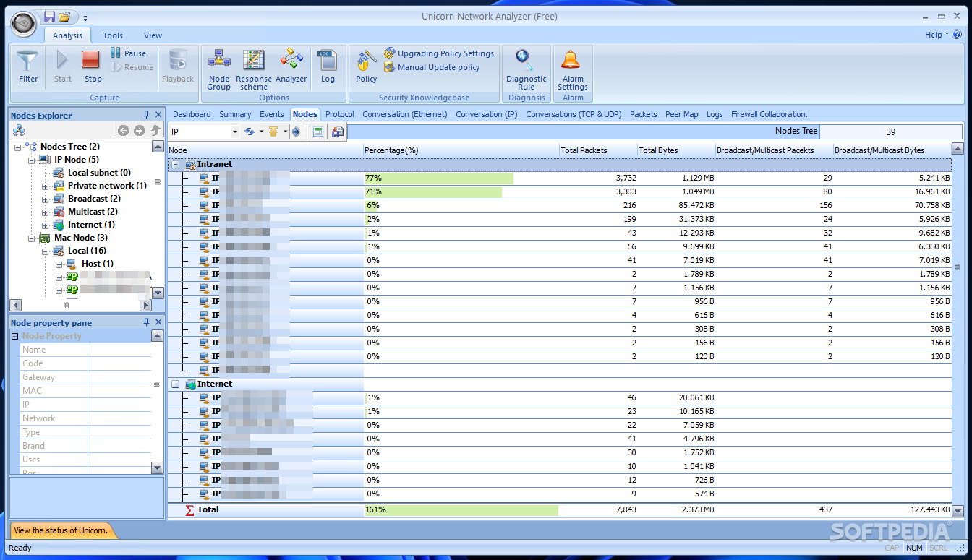
Task: Open Upgrading Policy Settings
Action: pyautogui.click(x=439, y=53)
